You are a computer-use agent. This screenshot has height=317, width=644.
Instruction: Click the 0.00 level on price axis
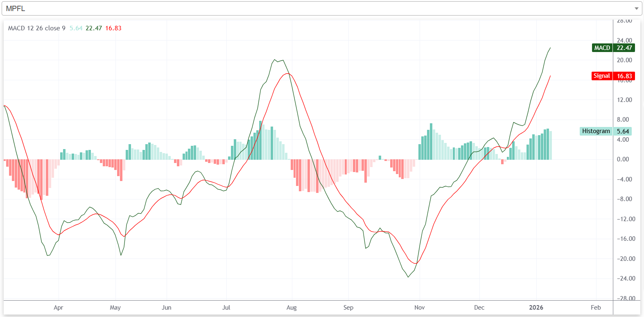click(623, 159)
